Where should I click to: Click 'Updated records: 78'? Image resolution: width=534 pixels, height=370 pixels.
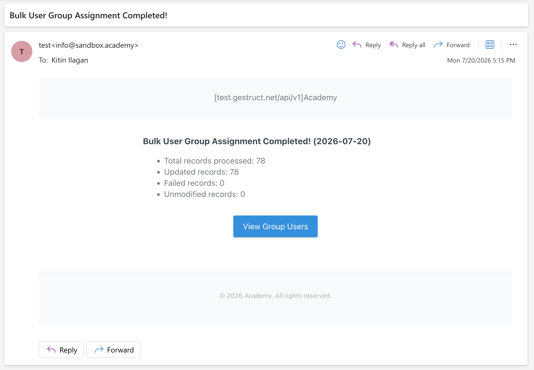[201, 172]
